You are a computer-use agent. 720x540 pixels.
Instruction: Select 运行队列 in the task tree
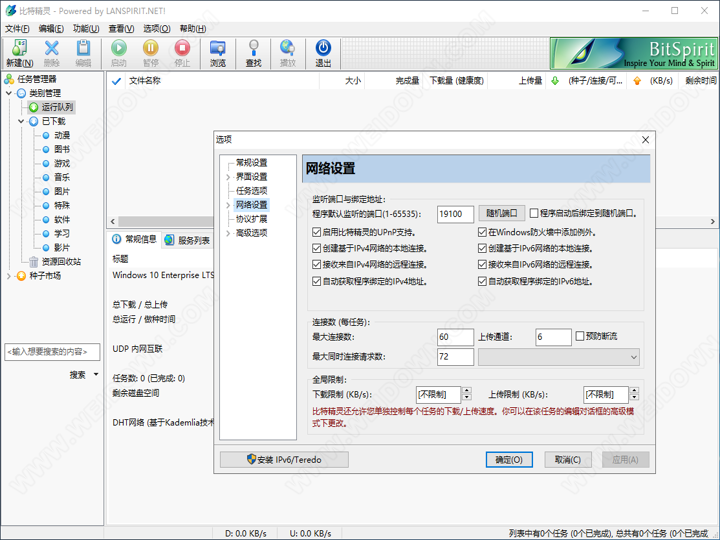(56, 107)
